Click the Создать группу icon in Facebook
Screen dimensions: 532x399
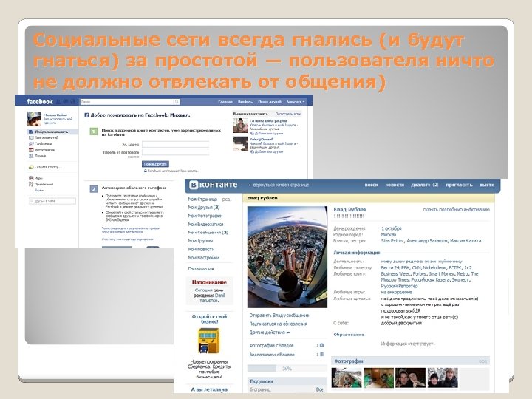[31, 167]
